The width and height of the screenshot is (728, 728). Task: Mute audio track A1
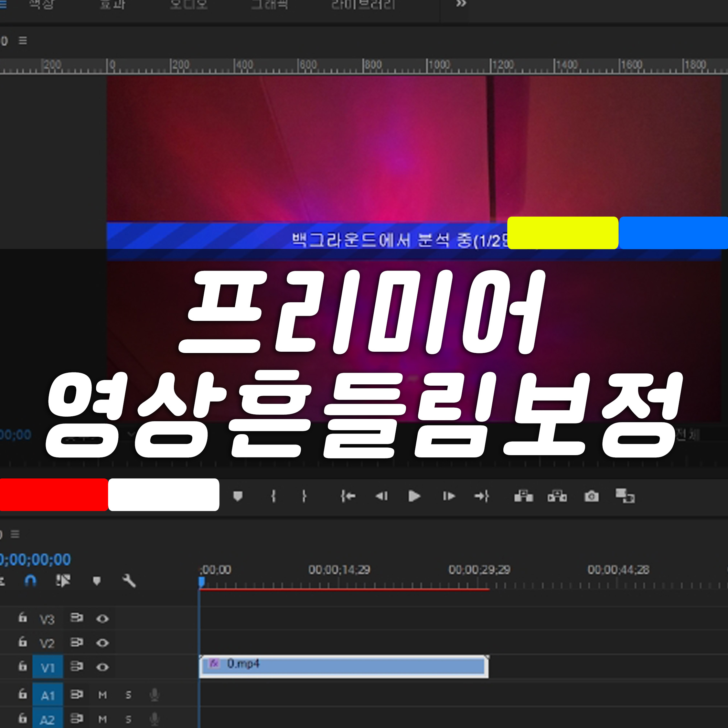pyautogui.click(x=102, y=695)
